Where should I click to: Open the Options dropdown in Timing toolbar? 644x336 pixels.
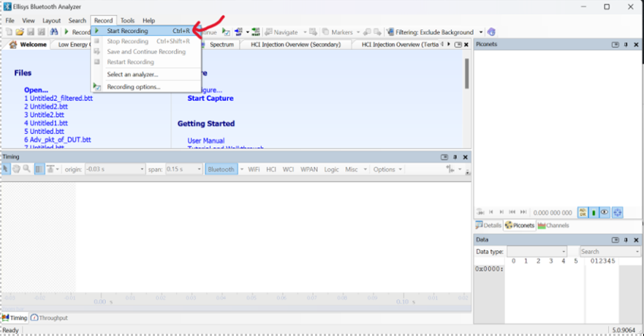[387, 169]
